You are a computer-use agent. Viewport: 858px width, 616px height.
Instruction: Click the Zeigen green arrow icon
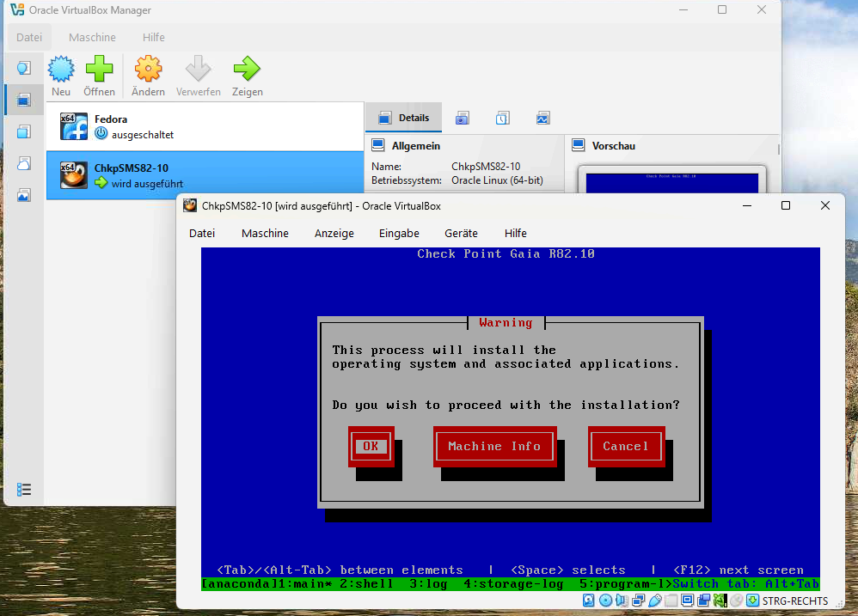click(x=247, y=69)
